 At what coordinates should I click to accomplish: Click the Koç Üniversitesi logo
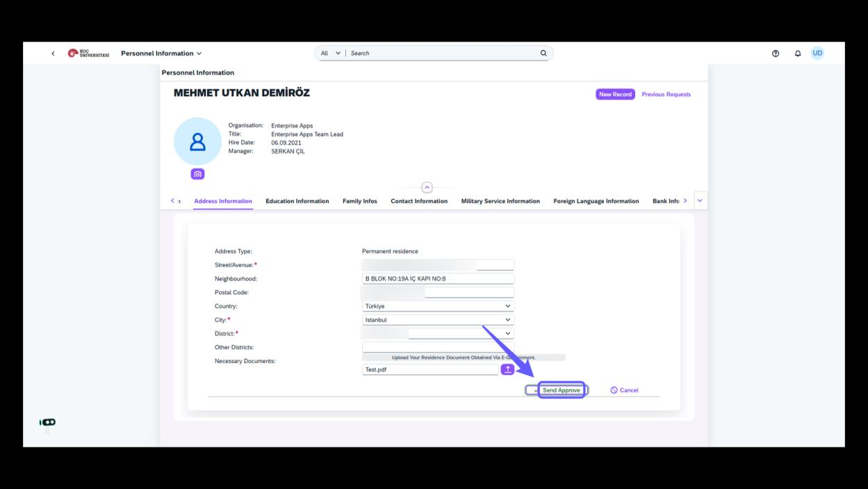[88, 54]
